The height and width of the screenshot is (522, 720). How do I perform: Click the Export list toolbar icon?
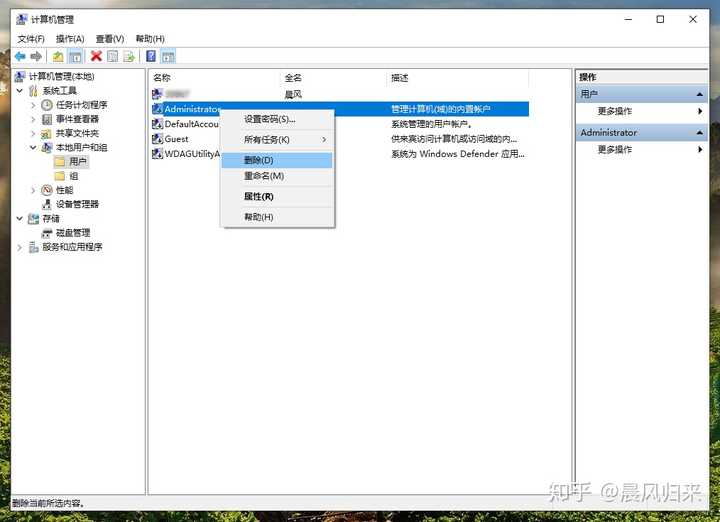tap(129, 57)
